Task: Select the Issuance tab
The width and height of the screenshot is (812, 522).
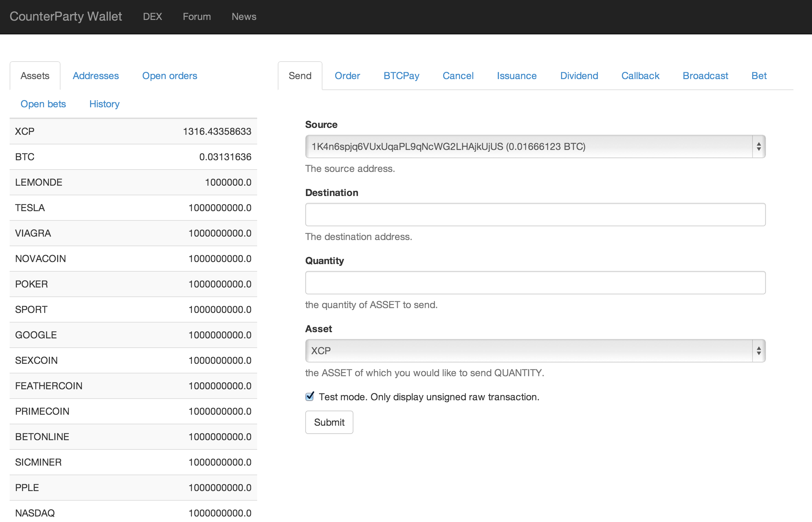Action: click(x=516, y=76)
